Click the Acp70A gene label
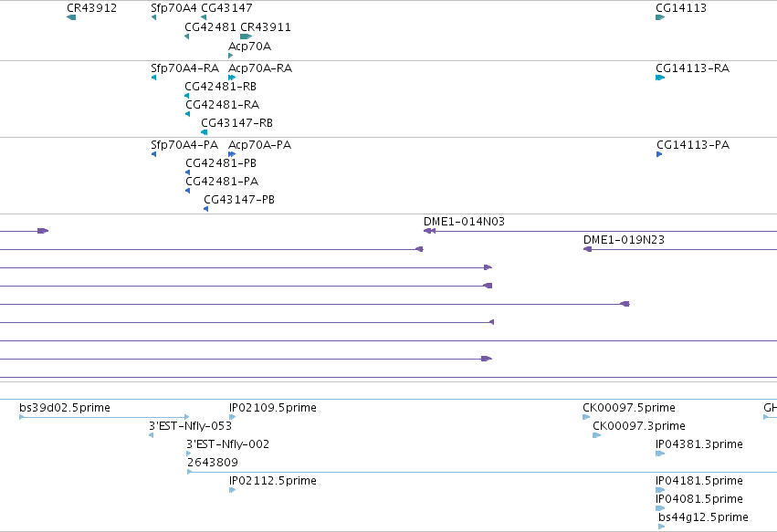 (x=249, y=47)
